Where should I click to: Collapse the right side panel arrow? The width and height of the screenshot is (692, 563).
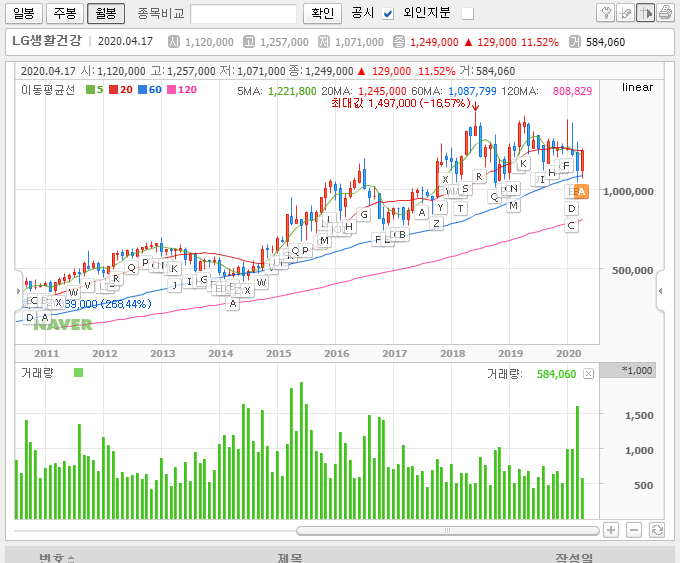tap(661, 291)
